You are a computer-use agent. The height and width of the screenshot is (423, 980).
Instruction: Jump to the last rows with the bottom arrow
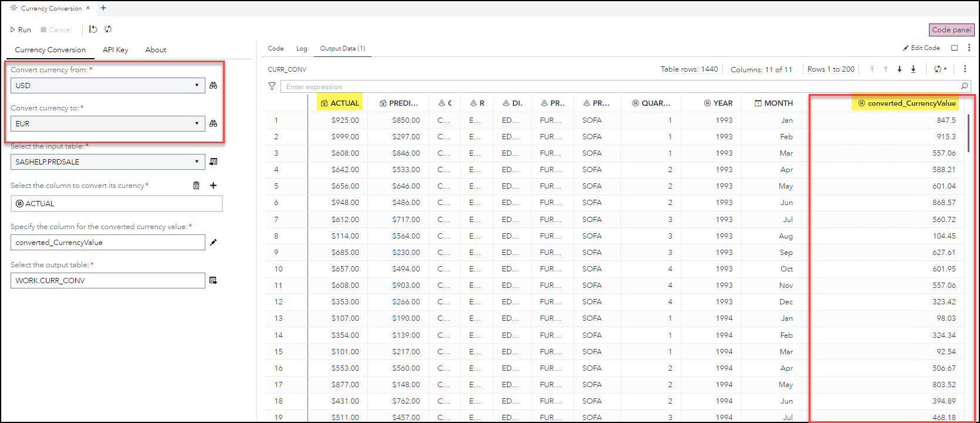(x=913, y=69)
